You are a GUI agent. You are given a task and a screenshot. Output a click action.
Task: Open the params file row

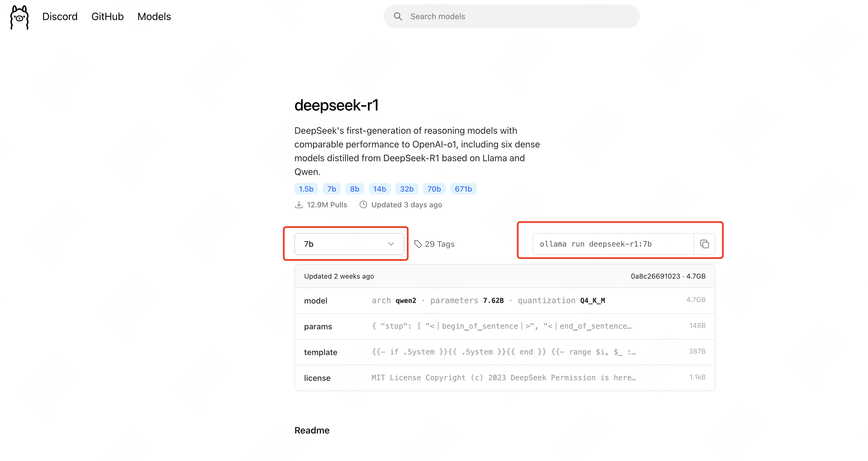coord(505,326)
